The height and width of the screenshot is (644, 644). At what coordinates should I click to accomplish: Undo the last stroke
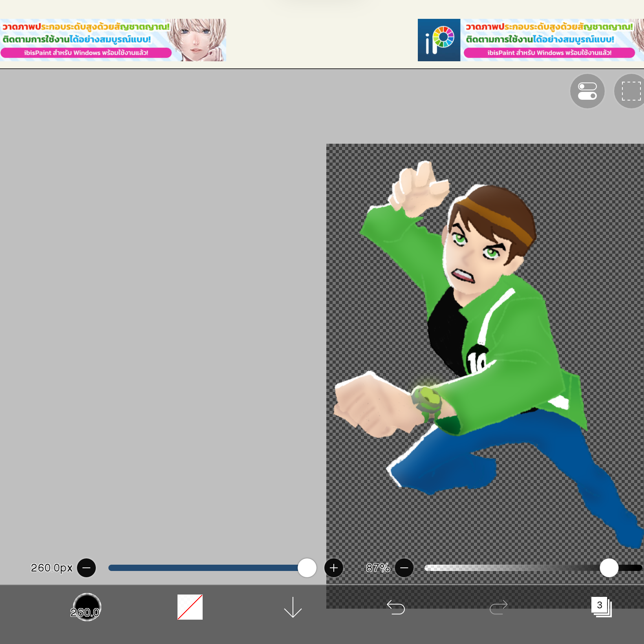[395, 607]
